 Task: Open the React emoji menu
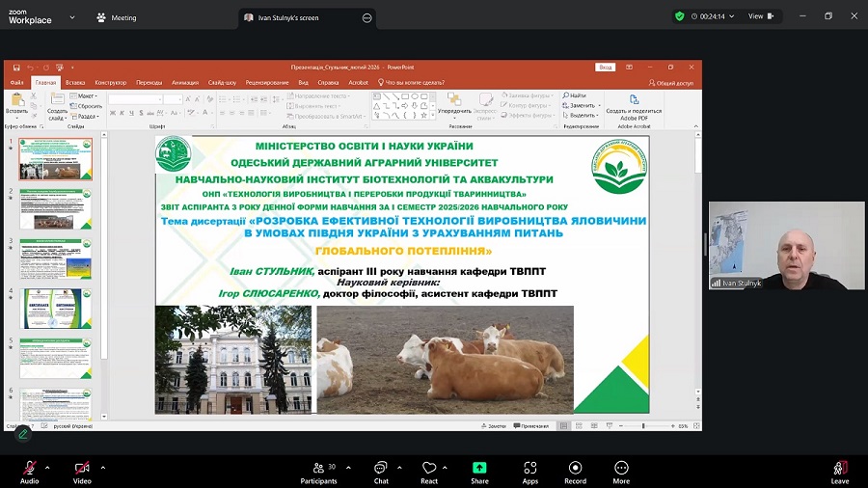(429, 470)
